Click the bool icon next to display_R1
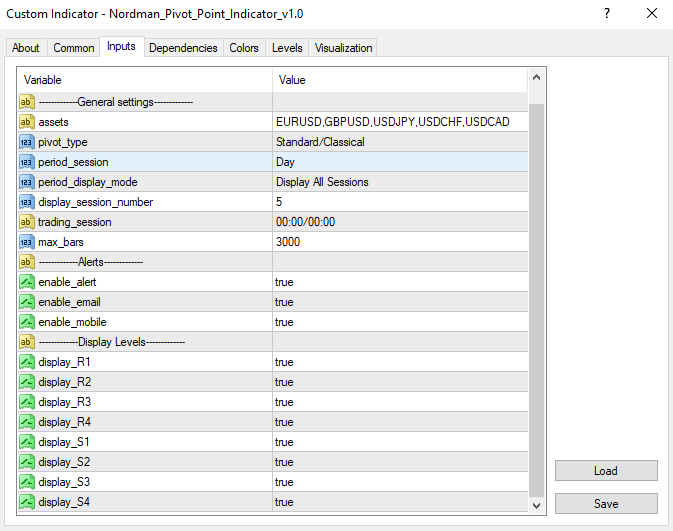The image size is (673, 531). pyautogui.click(x=27, y=362)
